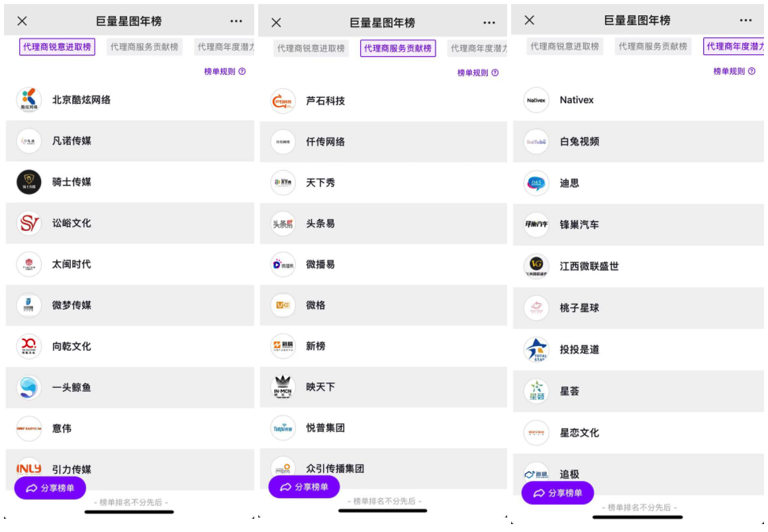768x532 pixels.
Task: Close the left 巨量星图年榜 page
Action: [22, 21]
